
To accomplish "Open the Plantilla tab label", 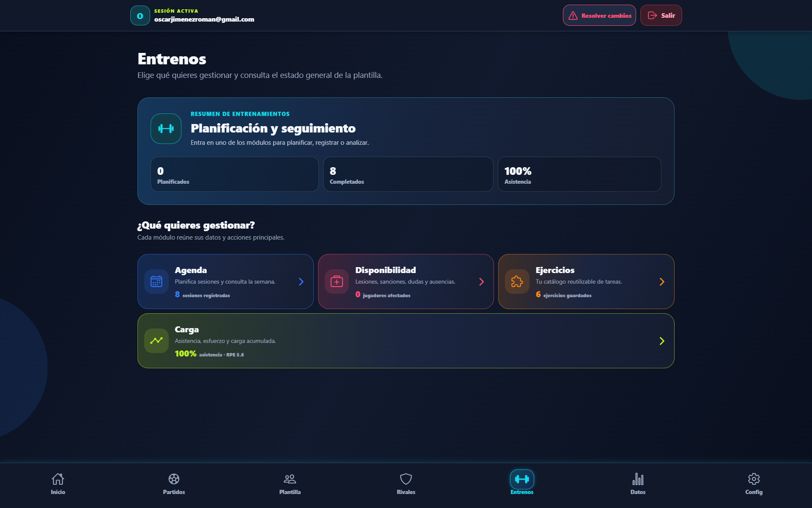I will click(290, 492).
